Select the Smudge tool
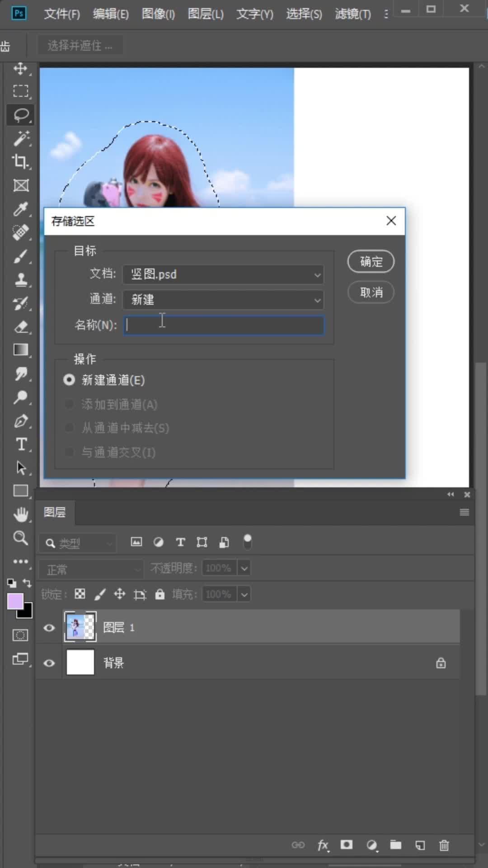 (20, 374)
